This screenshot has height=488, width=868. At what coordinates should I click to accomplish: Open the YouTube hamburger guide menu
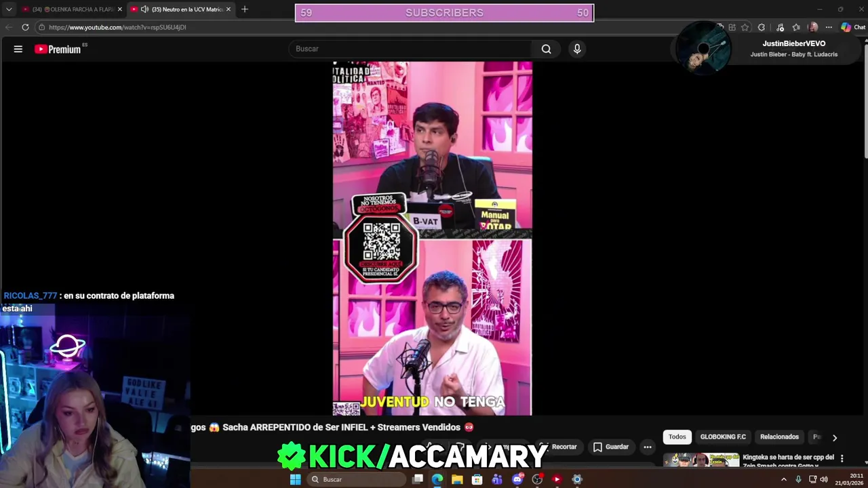[18, 49]
